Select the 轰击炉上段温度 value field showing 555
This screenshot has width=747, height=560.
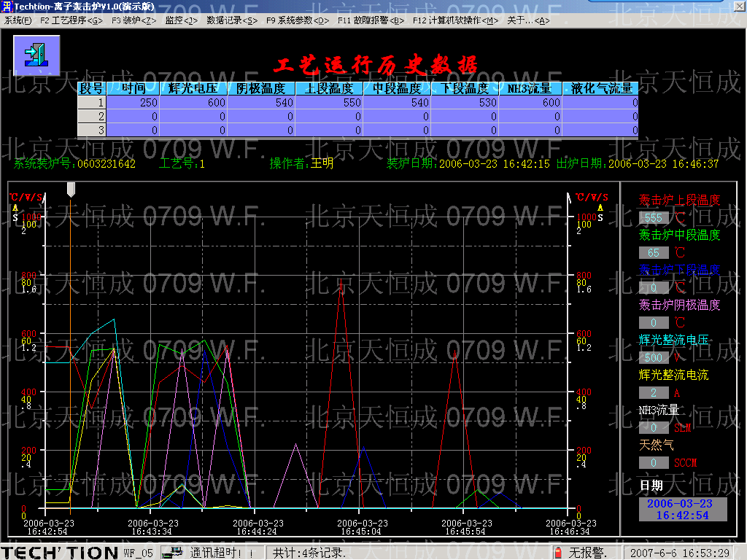654,218
